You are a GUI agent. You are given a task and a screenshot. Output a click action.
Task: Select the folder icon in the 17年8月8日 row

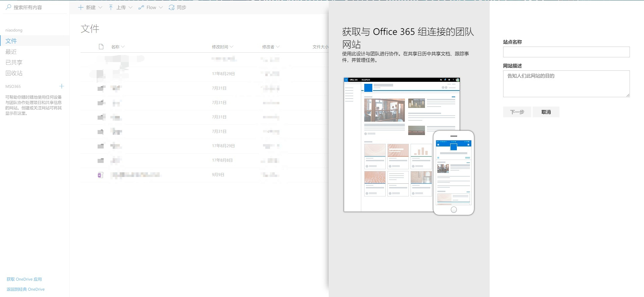pos(101,160)
